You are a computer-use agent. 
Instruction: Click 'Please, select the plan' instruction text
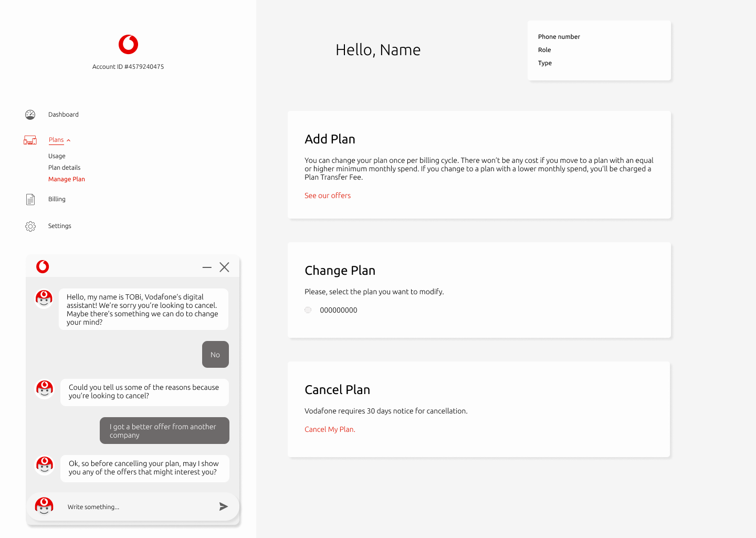pos(374,292)
